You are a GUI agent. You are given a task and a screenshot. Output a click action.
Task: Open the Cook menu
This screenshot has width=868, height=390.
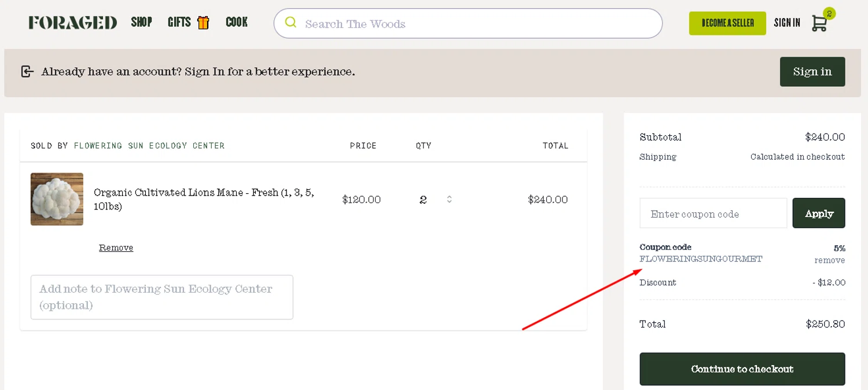237,22
